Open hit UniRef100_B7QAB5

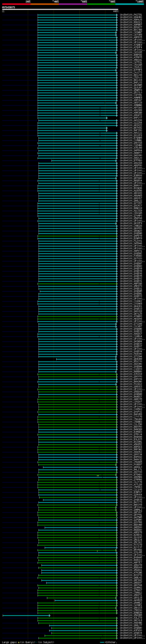pyautogui.click(x=131, y=138)
